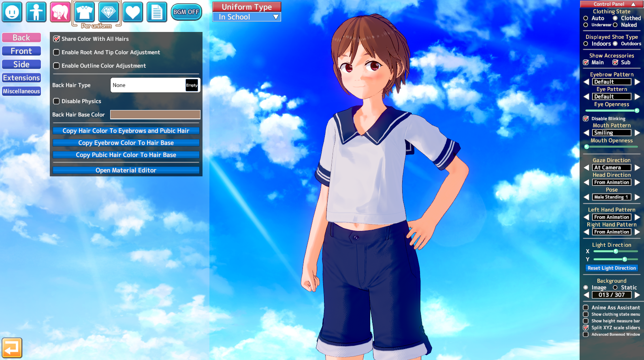Switch to Back hair tab
This screenshot has width=644, height=360.
point(21,38)
